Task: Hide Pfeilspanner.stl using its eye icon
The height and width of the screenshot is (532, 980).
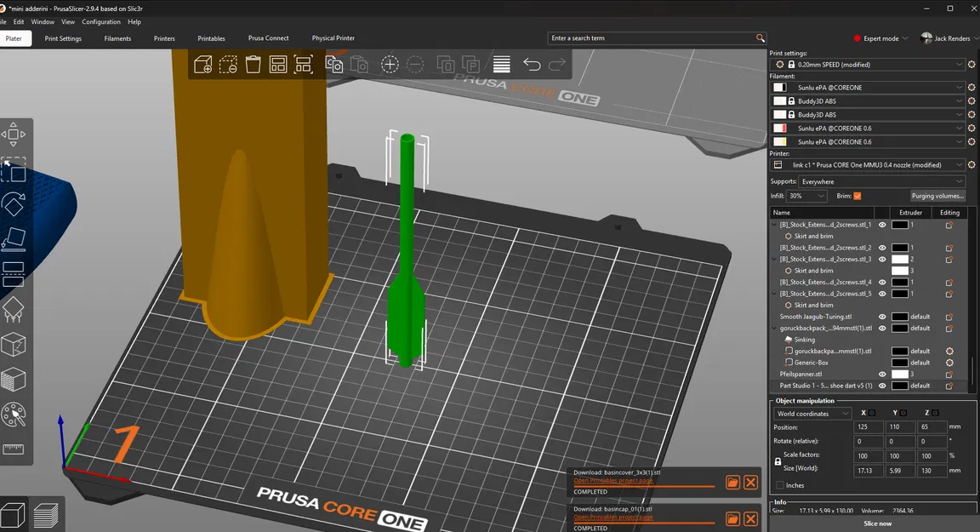Action: coord(882,375)
